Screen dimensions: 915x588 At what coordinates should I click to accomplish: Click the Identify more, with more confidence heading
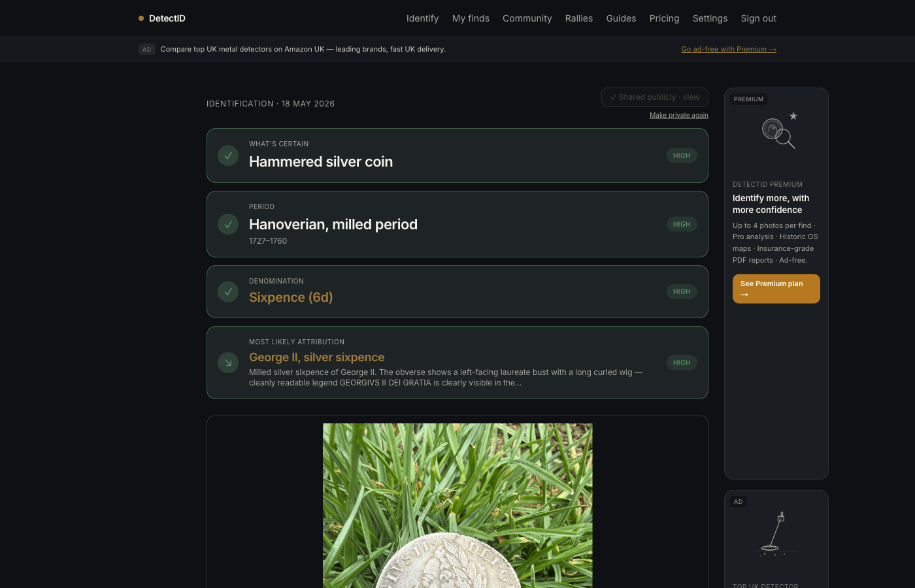pyautogui.click(x=771, y=204)
